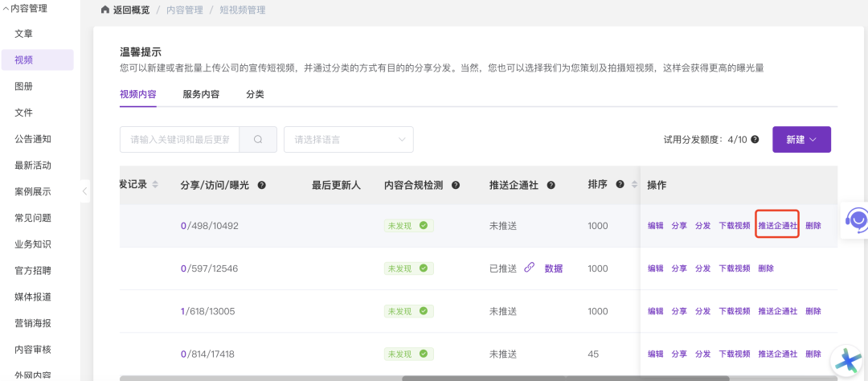
Task: Click the keyword search input field
Action: [x=180, y=139]
